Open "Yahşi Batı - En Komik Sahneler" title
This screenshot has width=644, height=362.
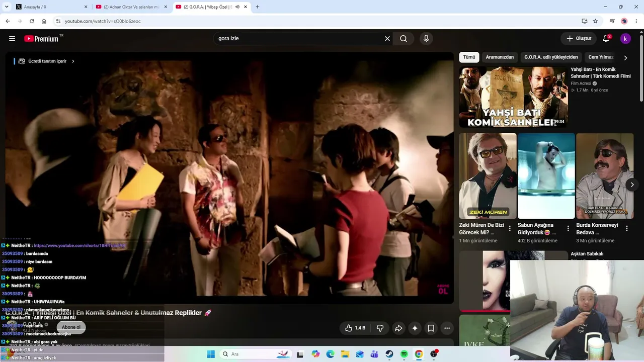[x=601, y=73]
